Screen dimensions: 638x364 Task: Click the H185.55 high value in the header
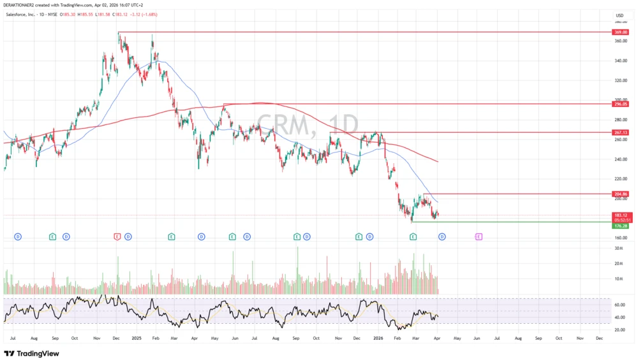(x=85, y=15)
